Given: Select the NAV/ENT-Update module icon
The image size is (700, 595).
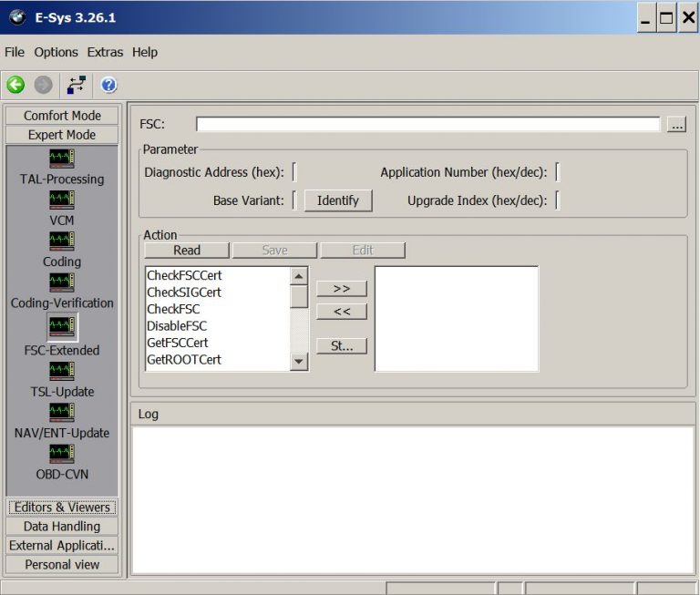Looking at the screenshot, I should tap(62, 412).
